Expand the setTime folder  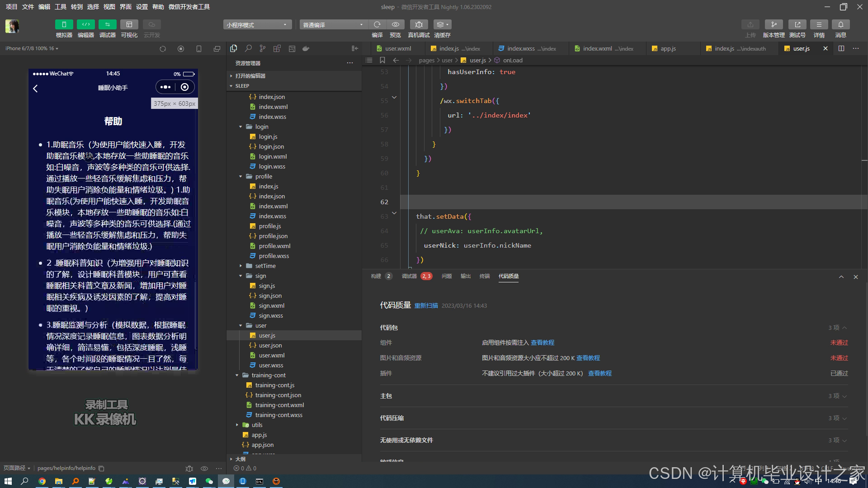[265, 266]
